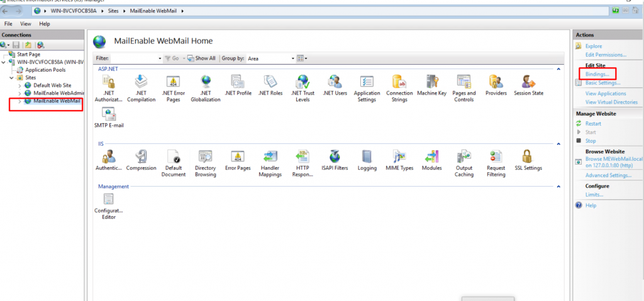
Task: Browse MEWebMail.local on port 80 link
Action: 614,161
